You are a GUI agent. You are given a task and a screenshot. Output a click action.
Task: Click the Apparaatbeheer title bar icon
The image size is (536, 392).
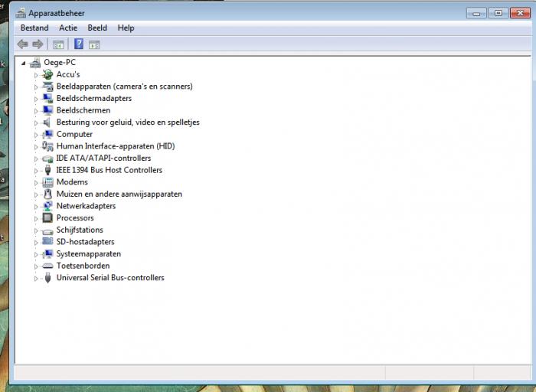click(21, 13)
